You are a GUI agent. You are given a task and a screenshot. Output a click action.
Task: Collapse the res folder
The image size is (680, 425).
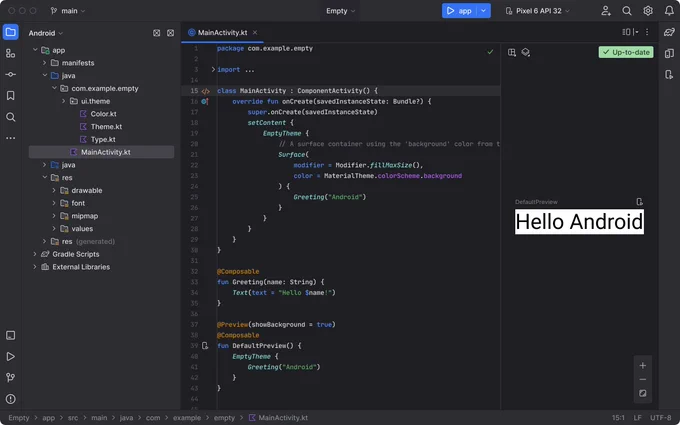45,177
